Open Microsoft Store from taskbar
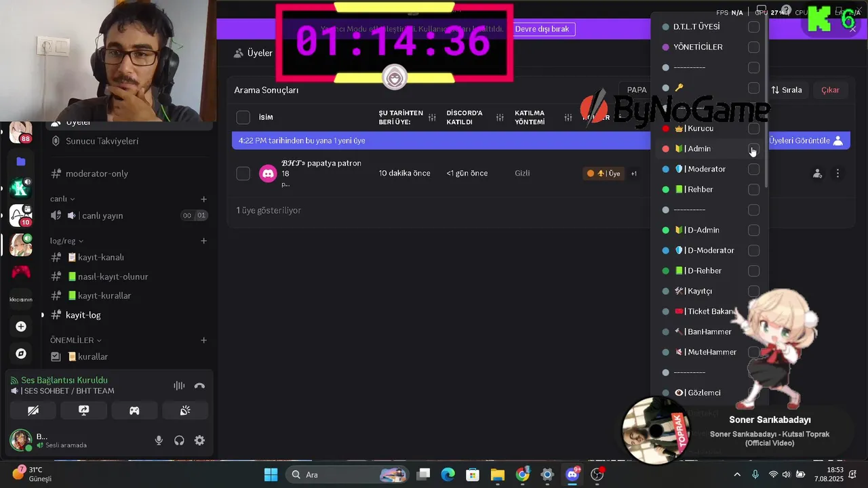This screenshot has height=488, width=868. pyautogui.click(x=473, y=474)
